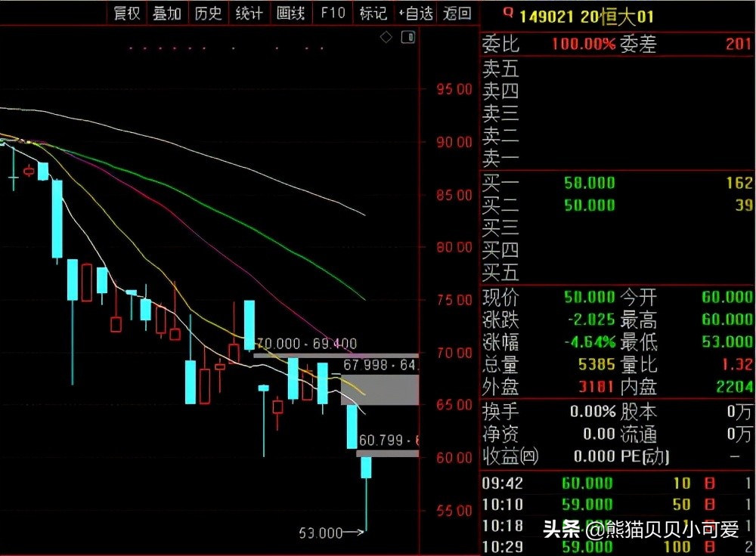Click the 90.00 price axis label
The width and height of the screenshot is (756, 556).
[x=454, y=142]
